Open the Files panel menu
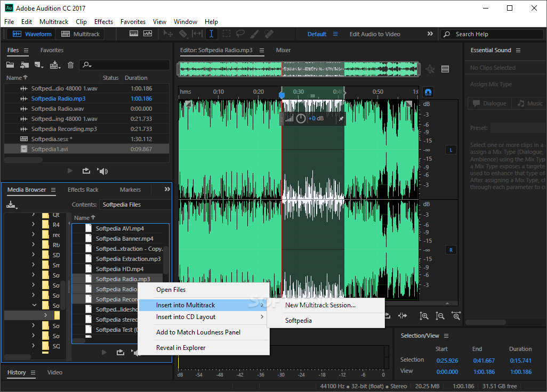This screenshot has width=547, height=392. pyautogui.click(x=26, y=50)
